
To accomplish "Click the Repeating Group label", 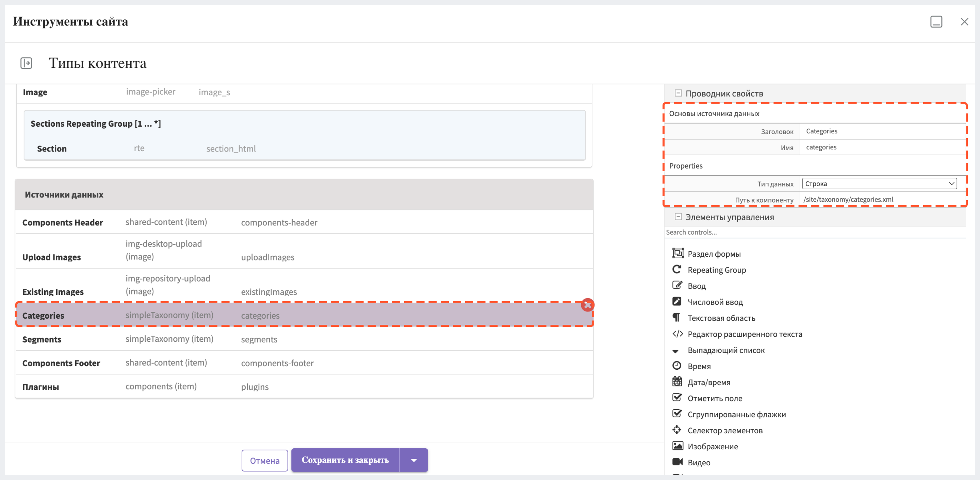I will coord(717,270).
